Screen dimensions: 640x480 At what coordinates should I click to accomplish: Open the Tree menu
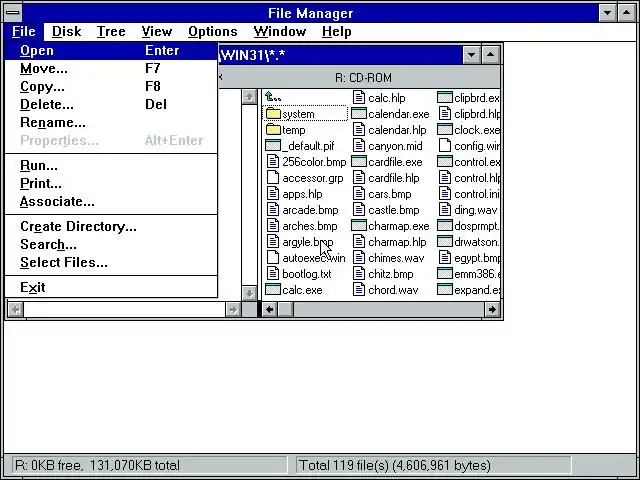(x=111, y=31)
